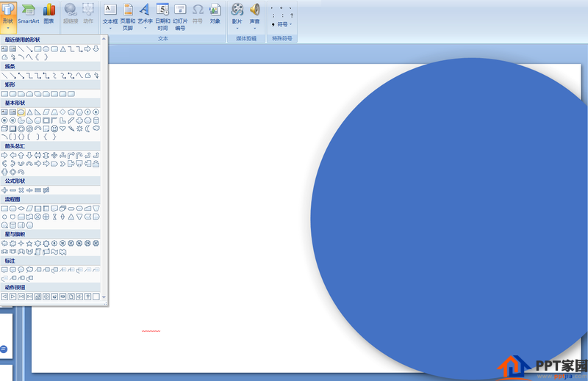Screen dimensions: 588x381
Task: Open the 艺术字 WordArt dropdown arrow
Action: (x=145, y=29)
